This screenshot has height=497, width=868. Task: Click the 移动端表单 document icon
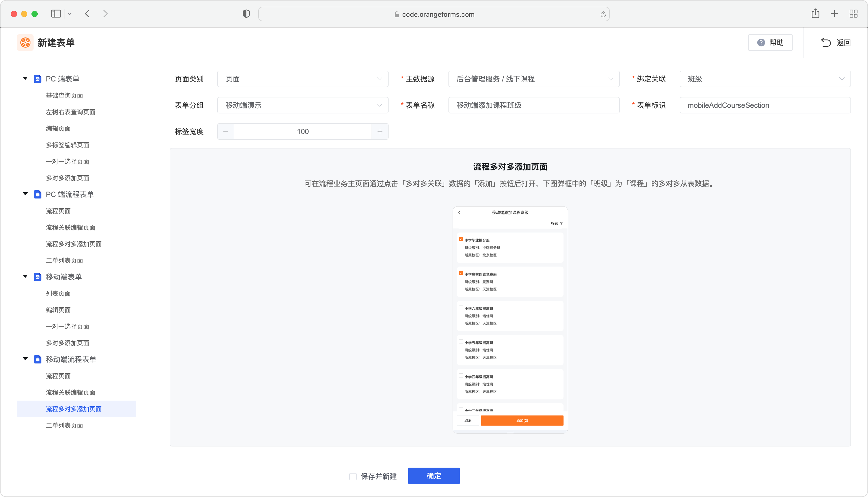coord(38,277)
